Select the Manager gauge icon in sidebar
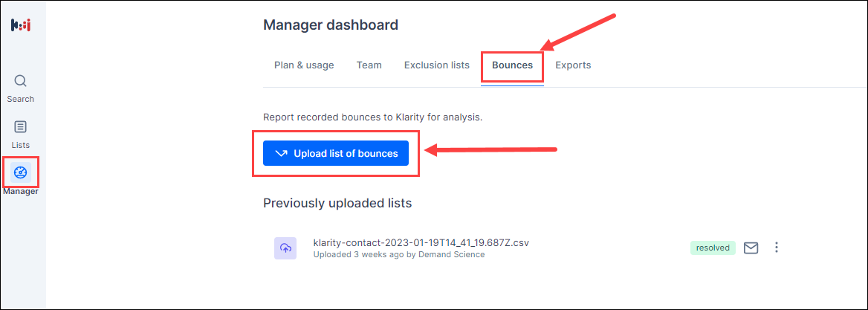Viewport: 868px width, 310px height. click(21, 172)
